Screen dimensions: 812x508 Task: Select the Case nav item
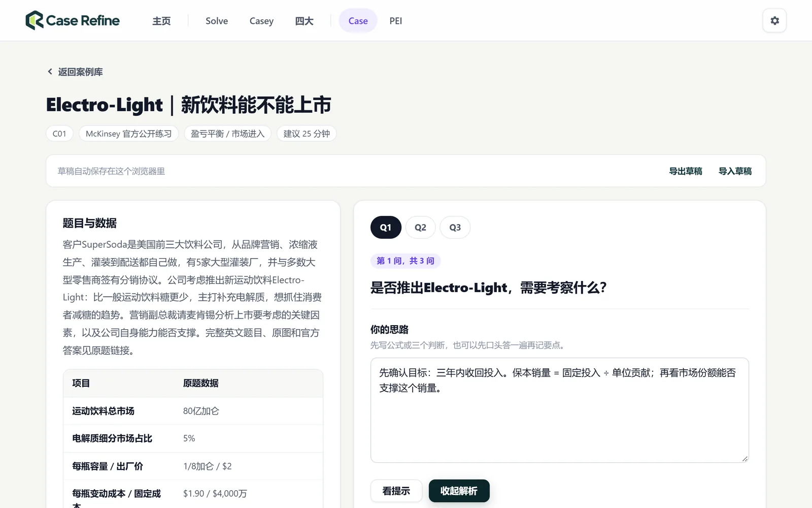(358, 21)
